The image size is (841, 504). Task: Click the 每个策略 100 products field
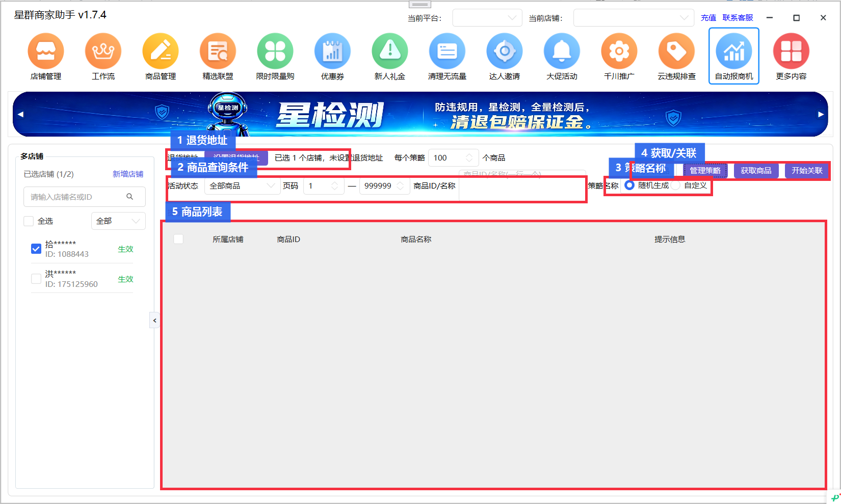454,158
